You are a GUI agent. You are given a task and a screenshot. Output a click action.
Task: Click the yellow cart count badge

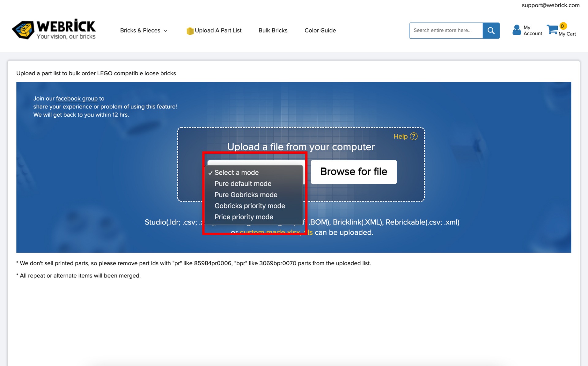[563, 26]
